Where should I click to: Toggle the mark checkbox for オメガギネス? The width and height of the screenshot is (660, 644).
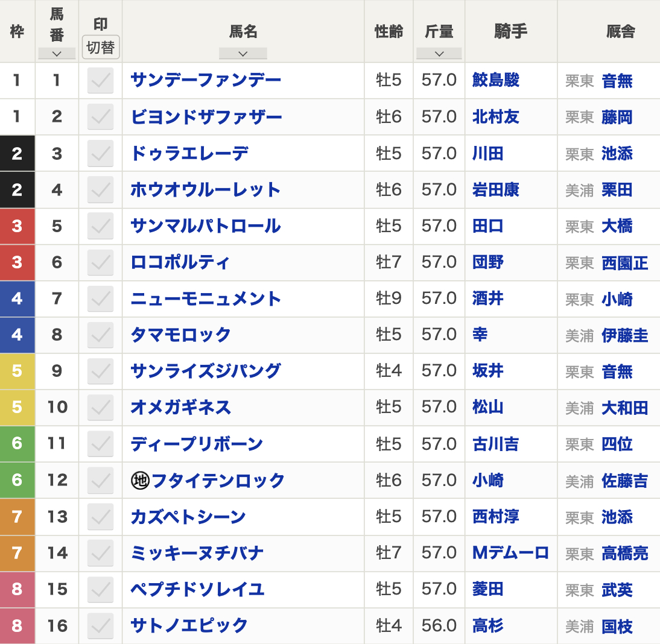pos(101,407)
